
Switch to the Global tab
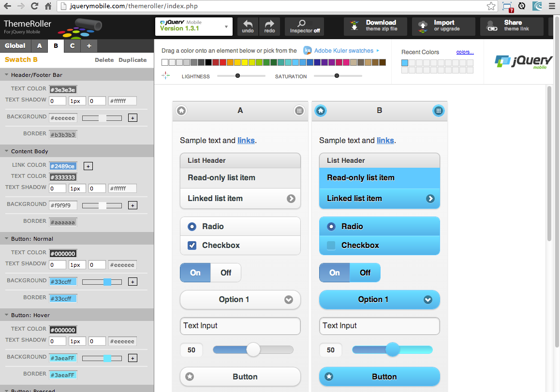point(15,46)
